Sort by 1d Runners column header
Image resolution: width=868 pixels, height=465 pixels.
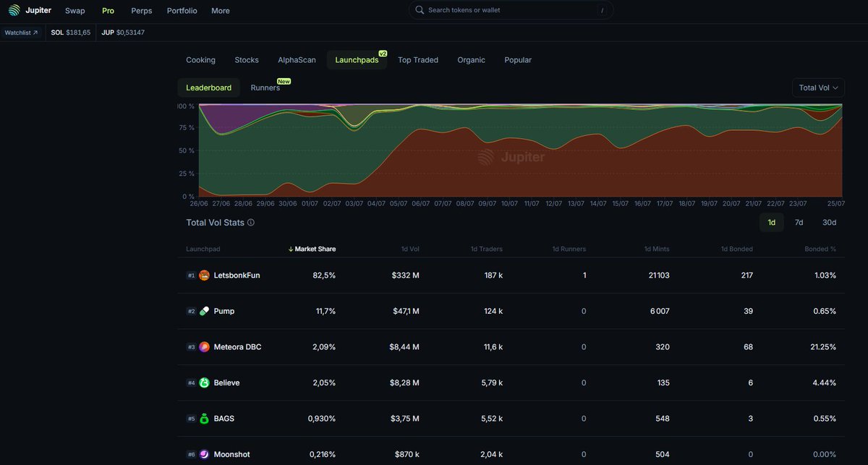click(x=569, y=249)
